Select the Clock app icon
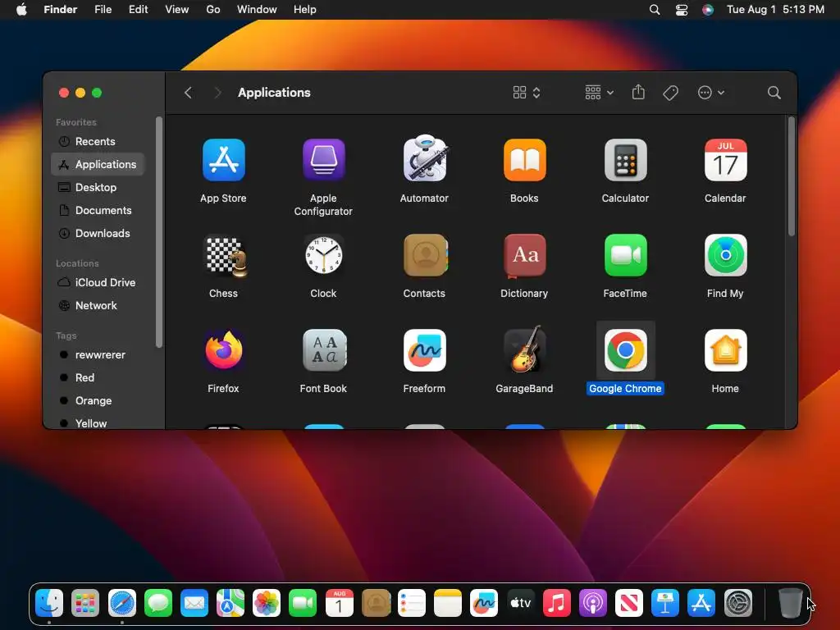 click(323, 256)
